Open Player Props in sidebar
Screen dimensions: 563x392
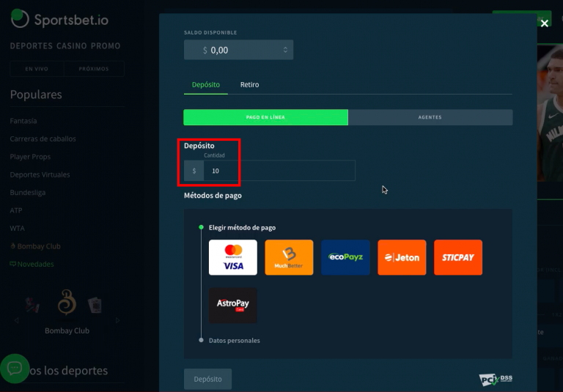click(x=30, y=157)
